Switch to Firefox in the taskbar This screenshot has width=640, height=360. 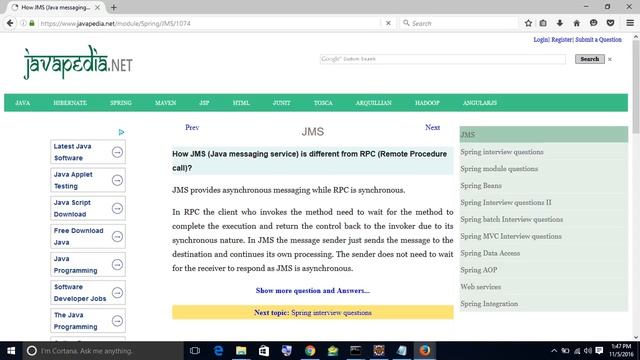coord(424,351)
